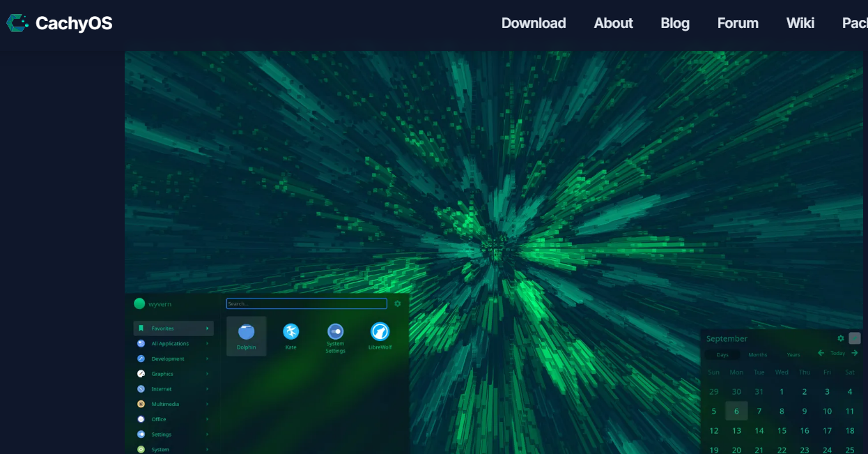Click the September month heading

[x=727, y=338]
